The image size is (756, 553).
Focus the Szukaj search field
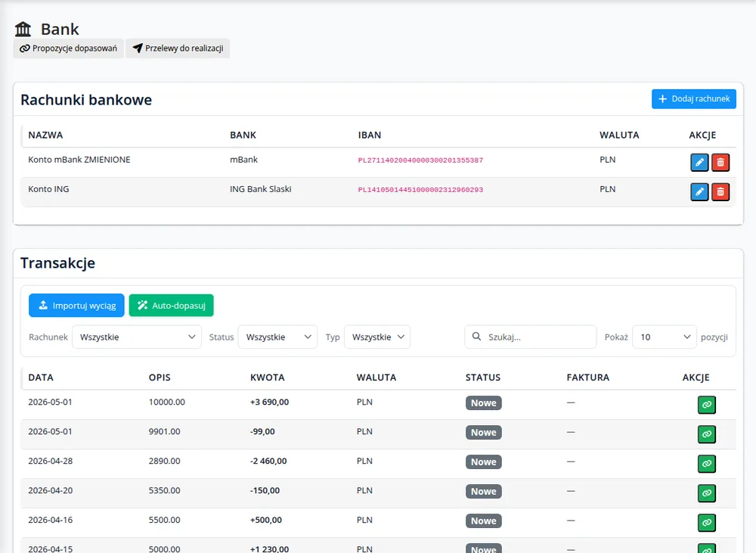click(531, 337)
